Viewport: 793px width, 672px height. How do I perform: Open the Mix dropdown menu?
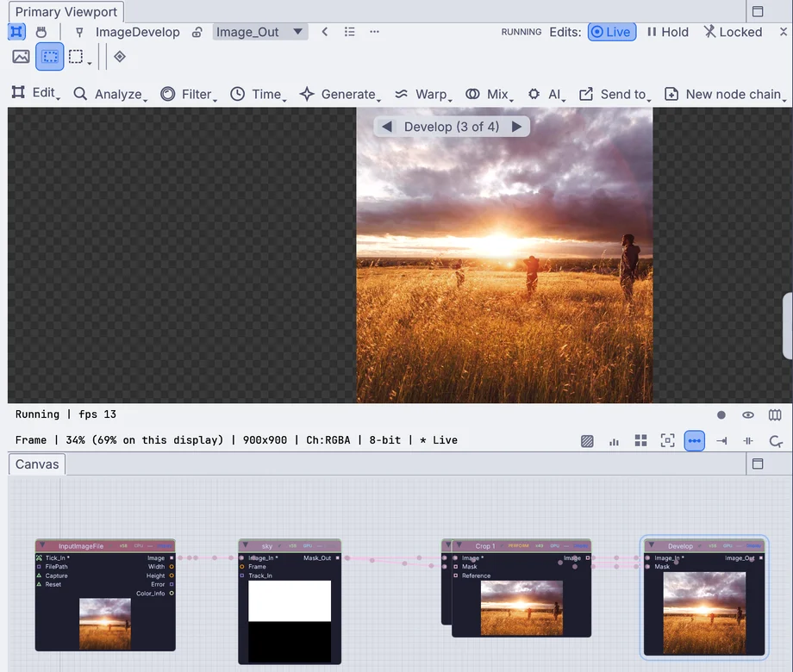489,94
